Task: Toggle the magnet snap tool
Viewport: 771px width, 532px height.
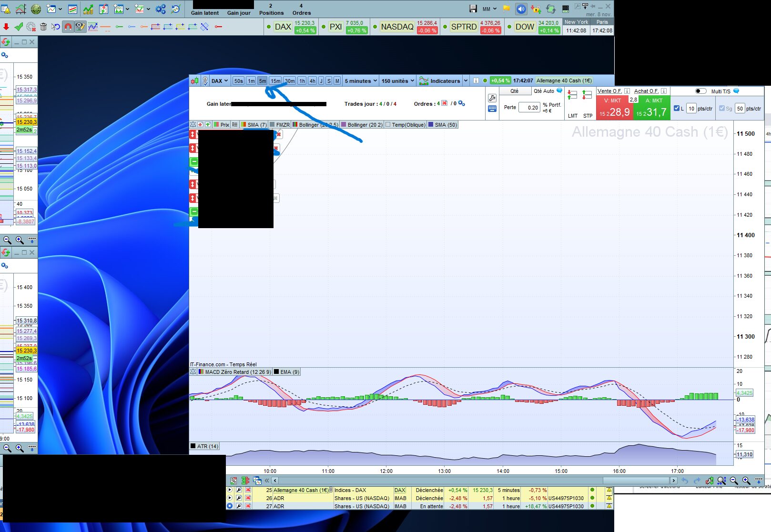Action: [68, 27]
